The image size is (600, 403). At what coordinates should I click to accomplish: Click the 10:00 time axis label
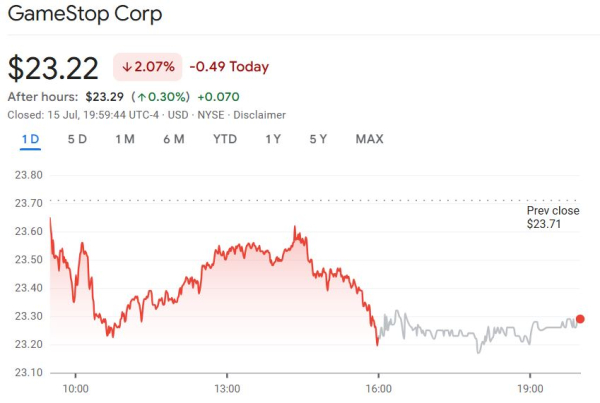tap(76, 389)
